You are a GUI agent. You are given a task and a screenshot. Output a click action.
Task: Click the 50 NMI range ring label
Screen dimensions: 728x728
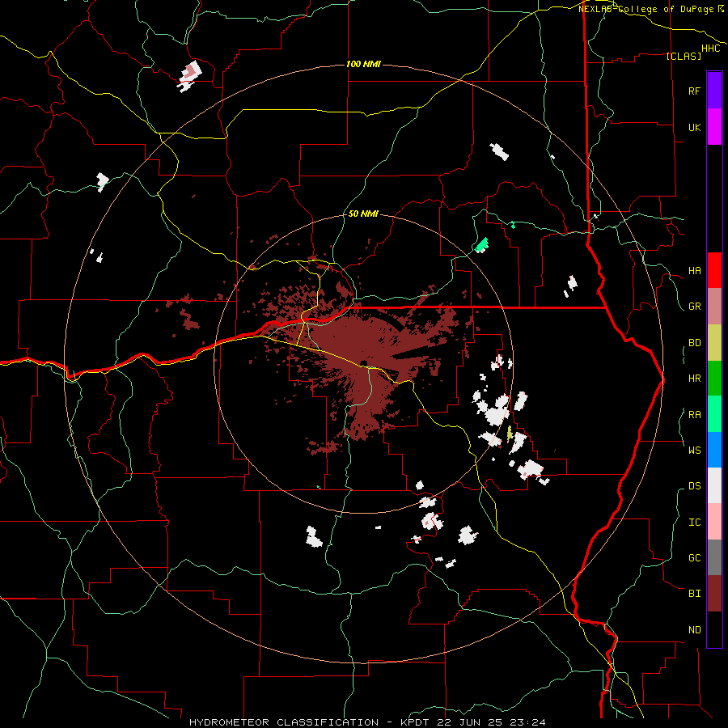point(363,214)
